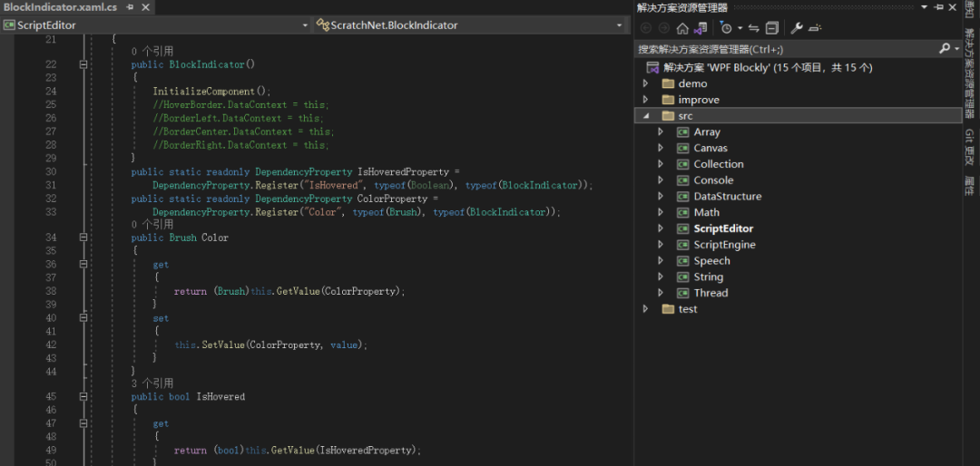
Task: Expand the Canvas project node
Action: pyautogui.click(x=661, y=148)
